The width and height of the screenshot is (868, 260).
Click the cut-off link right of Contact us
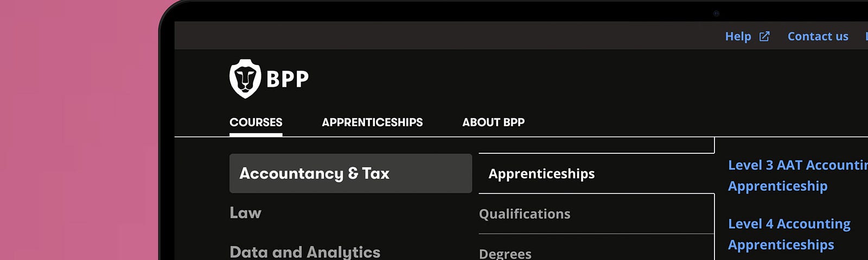point(866,36)
